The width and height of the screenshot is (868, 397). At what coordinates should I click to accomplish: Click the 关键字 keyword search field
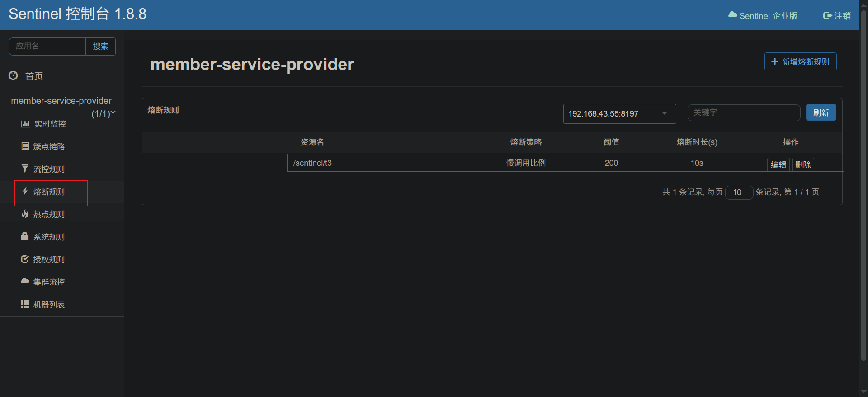(744, 112)
